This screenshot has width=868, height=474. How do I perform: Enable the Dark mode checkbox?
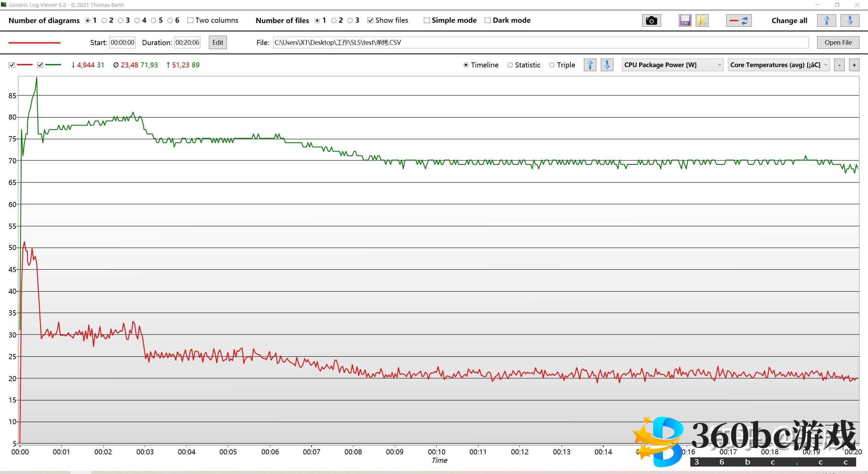[x=488, y=20]
